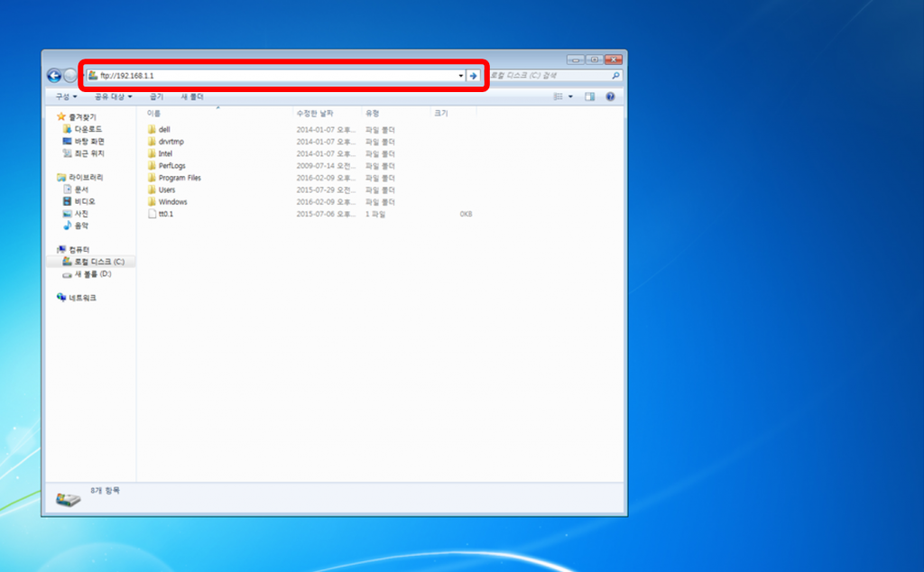
Task: Create a folder with 새 폴더
Action: coord(192,97)
